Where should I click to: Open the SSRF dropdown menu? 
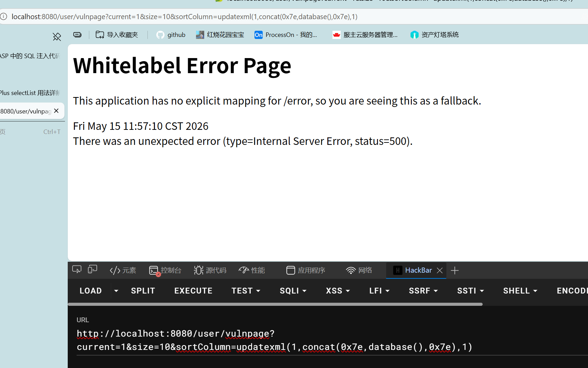pyautogui.click(x=423, y=291)
